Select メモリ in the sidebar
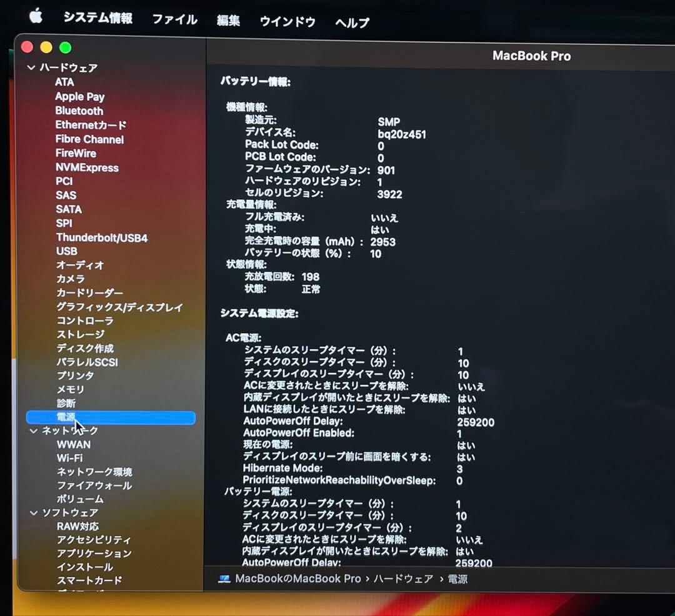Screen dimensions: 675x616 [x=71, y=390]
